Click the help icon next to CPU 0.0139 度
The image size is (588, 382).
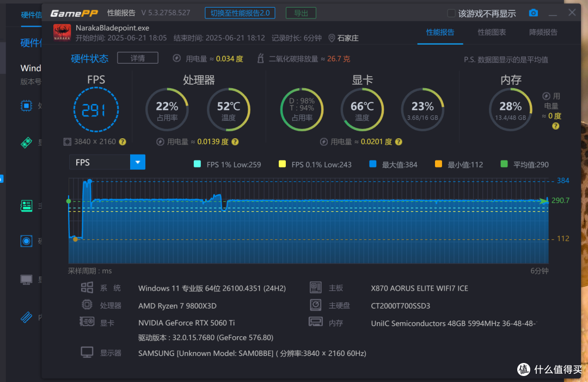point(235,141)
